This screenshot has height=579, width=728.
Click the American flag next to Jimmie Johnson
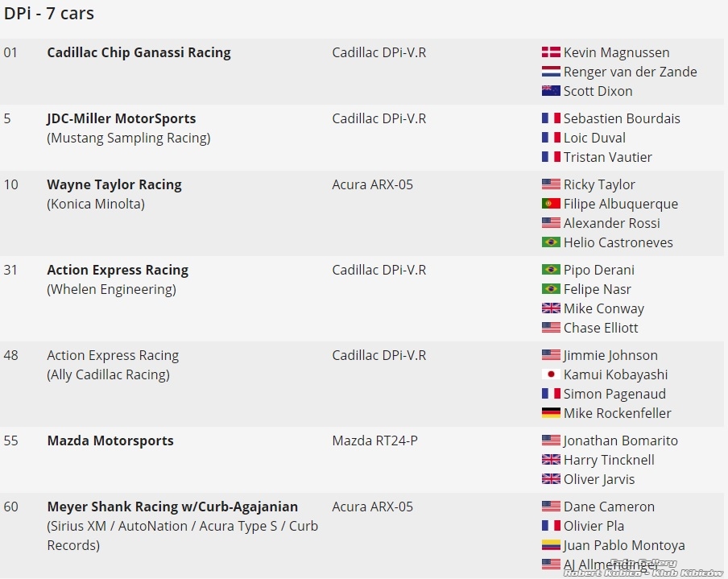tap(551, 355)
